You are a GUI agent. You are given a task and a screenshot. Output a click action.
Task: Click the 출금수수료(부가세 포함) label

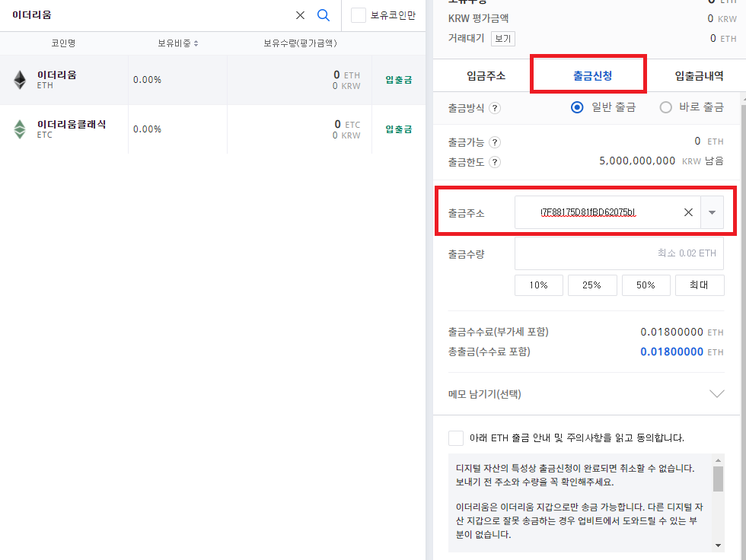pos(498,332)
